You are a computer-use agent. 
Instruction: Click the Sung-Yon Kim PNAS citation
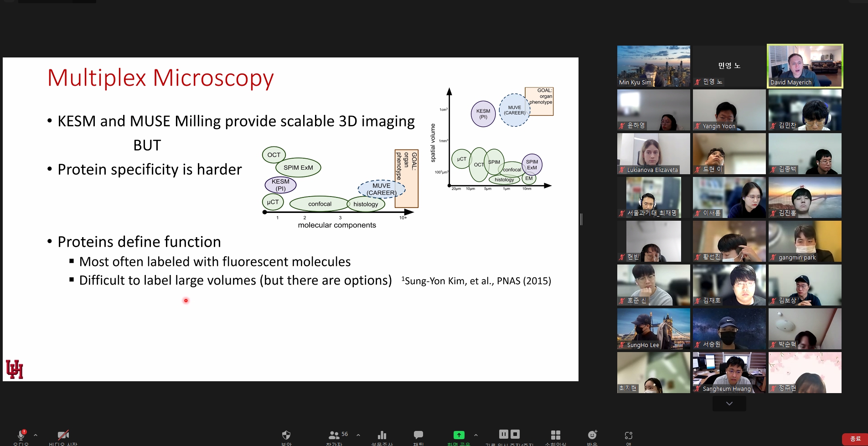[x=476, y=281]
